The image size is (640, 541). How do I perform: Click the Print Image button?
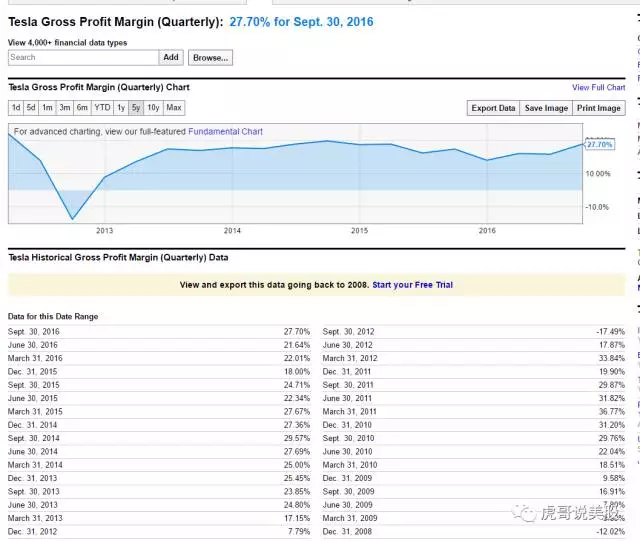[599, 108]
